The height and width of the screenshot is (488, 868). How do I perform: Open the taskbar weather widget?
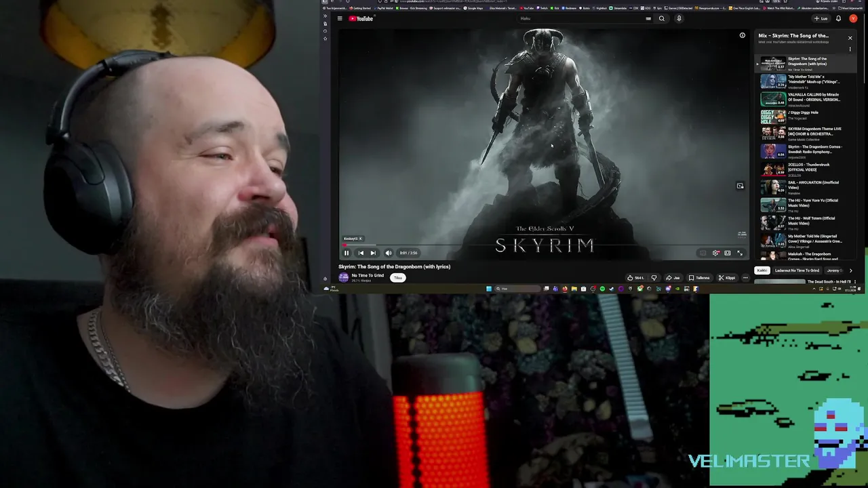(x=332, y=289)
